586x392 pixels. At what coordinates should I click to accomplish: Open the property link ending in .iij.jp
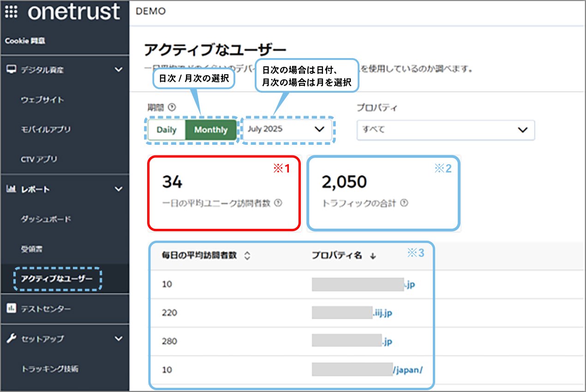pos(382,313)
